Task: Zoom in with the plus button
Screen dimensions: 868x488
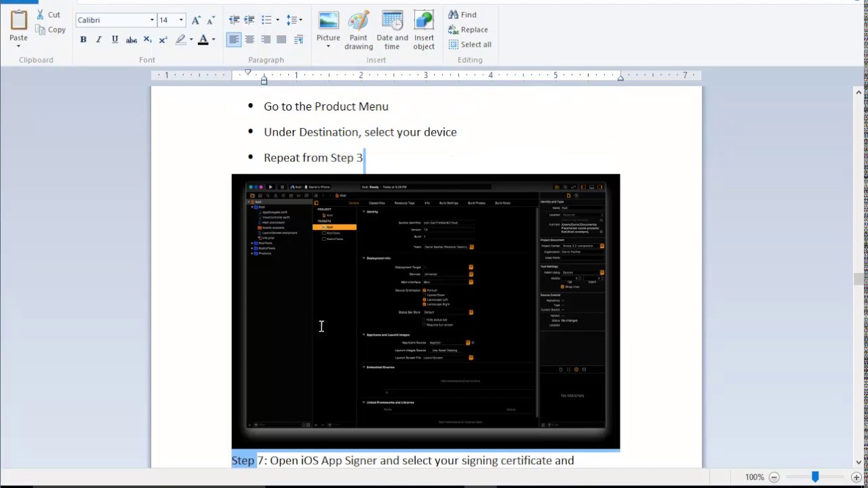Action: 856,477
